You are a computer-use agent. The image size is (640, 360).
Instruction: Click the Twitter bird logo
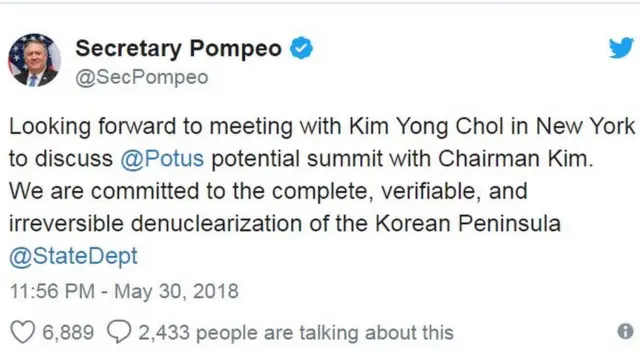click(621, 48)
